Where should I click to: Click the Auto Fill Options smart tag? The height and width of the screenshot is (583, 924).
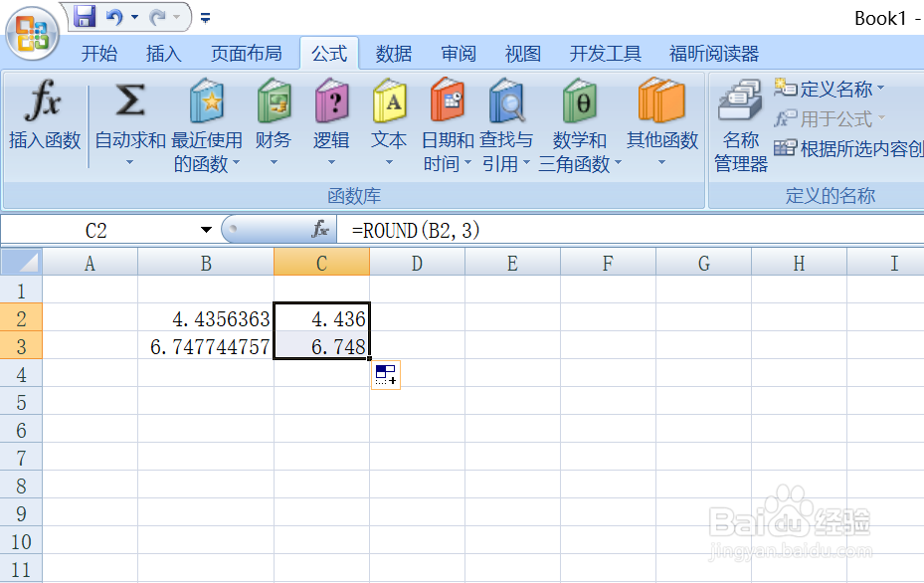385,374
